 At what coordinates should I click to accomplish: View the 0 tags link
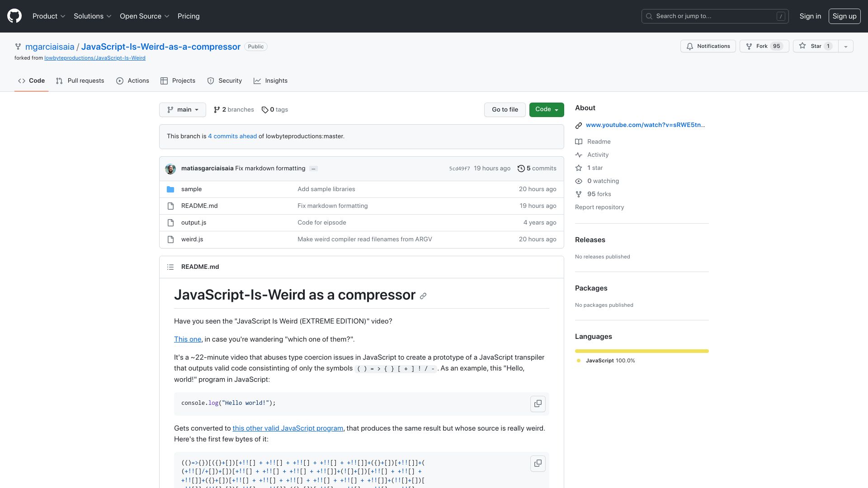(x=275, y=110)
